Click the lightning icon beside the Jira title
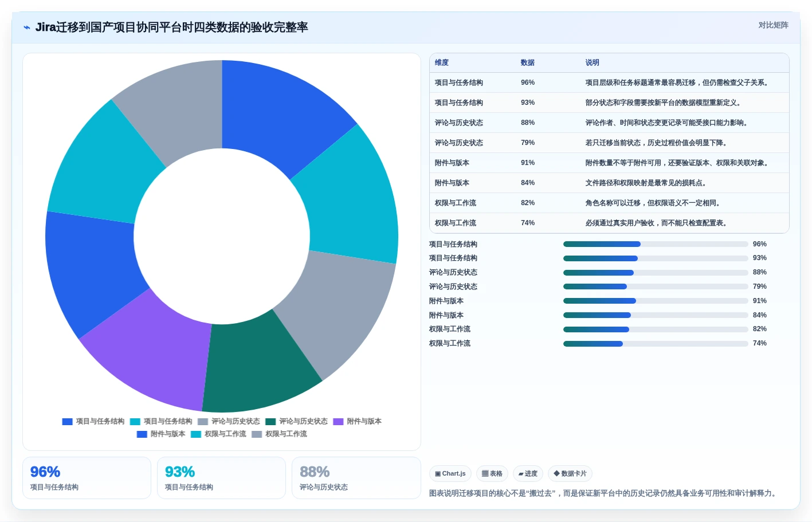 tap(27, 28)
